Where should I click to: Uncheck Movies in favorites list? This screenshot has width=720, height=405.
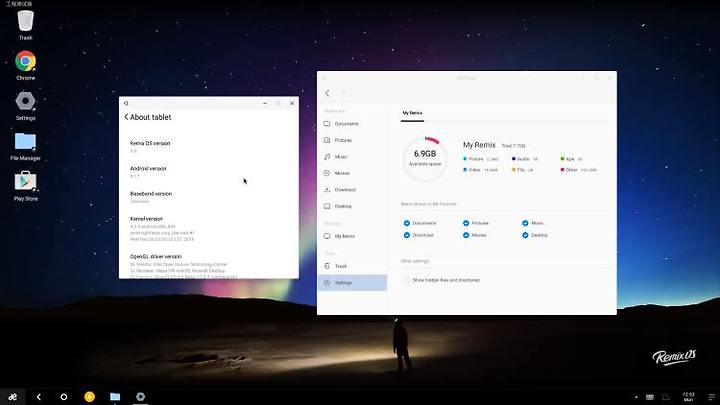[x=466, y=235]
